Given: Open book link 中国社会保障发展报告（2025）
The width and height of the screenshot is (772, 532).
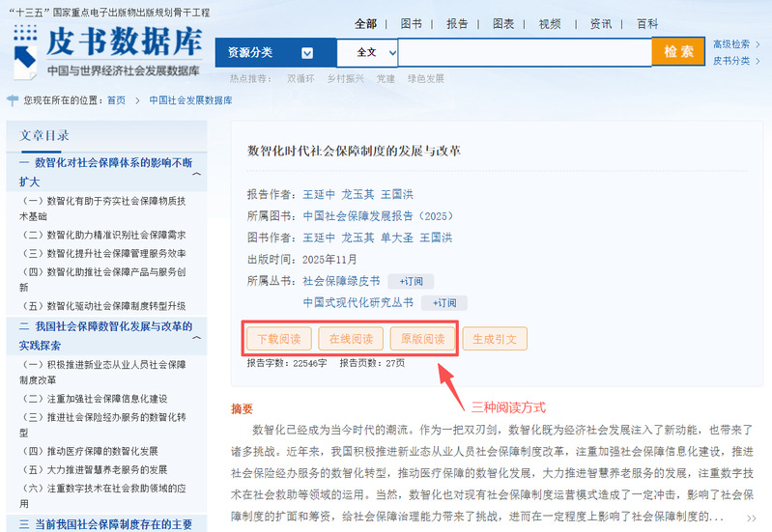Looking at the screenshot, I should click(x=378, y=216).
